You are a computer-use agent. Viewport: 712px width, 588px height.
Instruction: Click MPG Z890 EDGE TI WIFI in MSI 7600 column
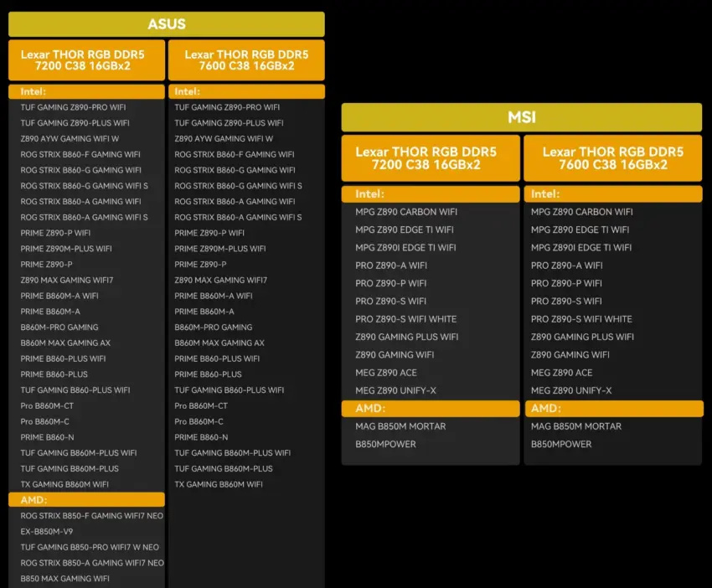click(x=580, y=230)
